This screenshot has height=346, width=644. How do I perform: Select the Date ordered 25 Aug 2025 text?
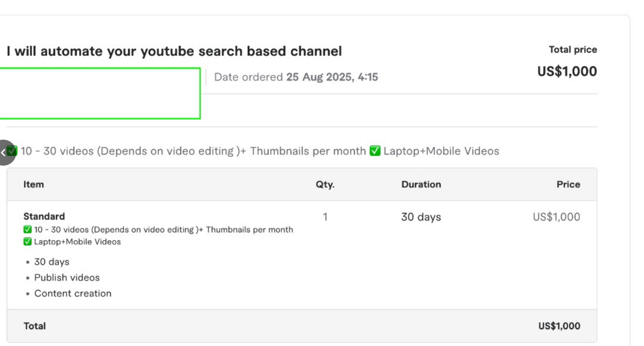296,77
